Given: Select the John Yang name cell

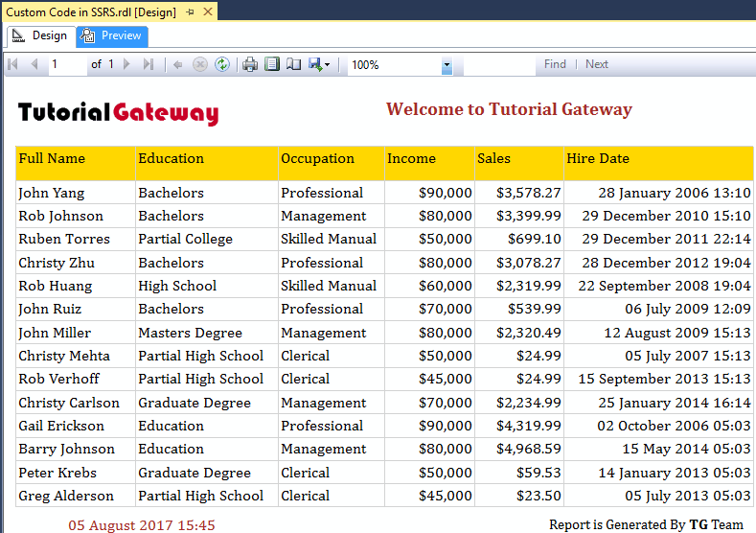Looking at the screenshot, I should click(75, 193).
